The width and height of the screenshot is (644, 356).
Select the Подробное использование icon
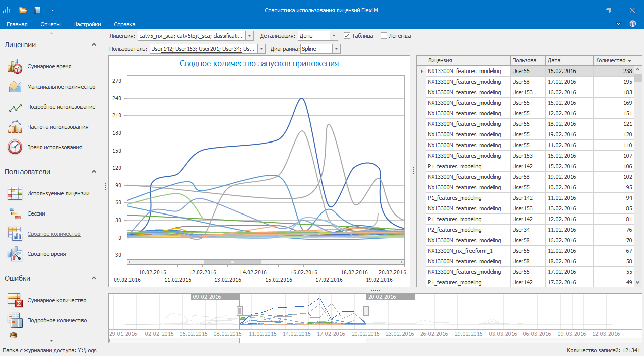15,107
